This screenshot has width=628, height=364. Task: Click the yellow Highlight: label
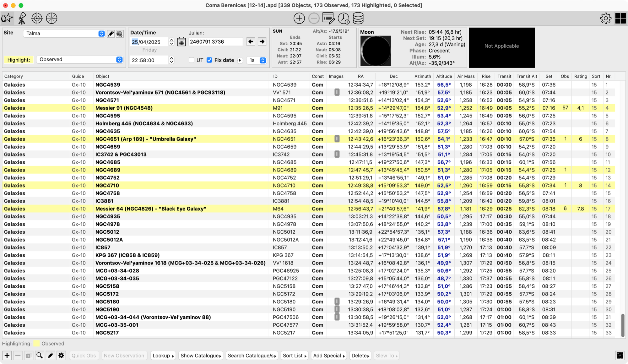coord(19,60)
